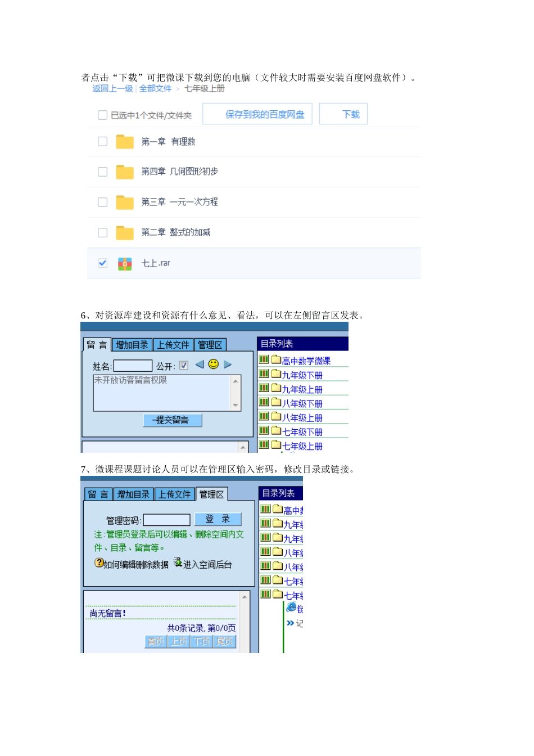Click the 下载 button
534x756 pixels.
343,114
